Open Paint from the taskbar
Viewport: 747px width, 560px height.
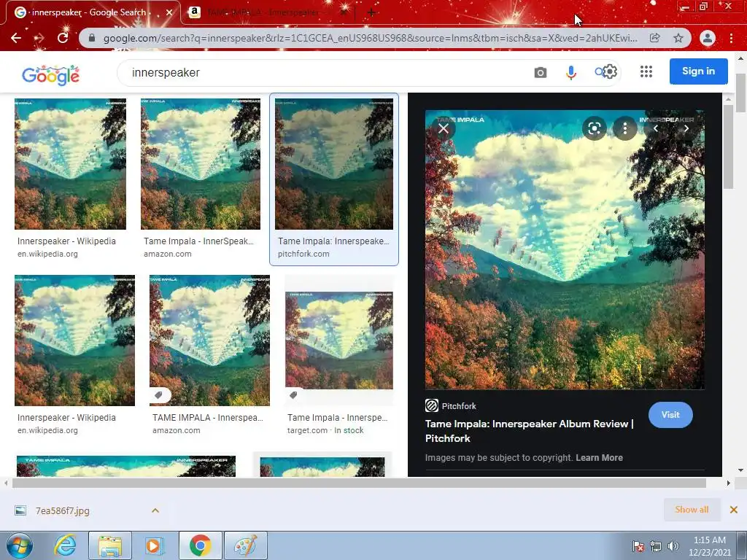[x=245, y=545]
